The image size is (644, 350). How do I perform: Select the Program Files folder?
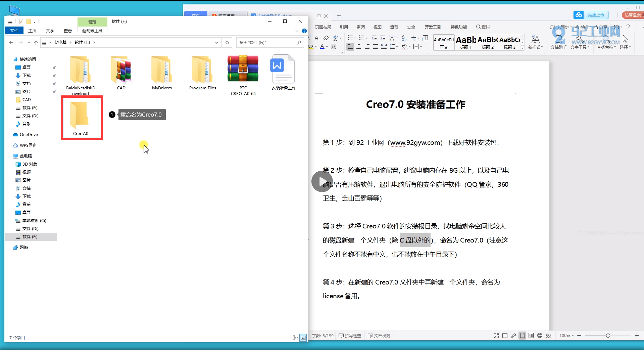pyautogui.click(x=202, y=73)
